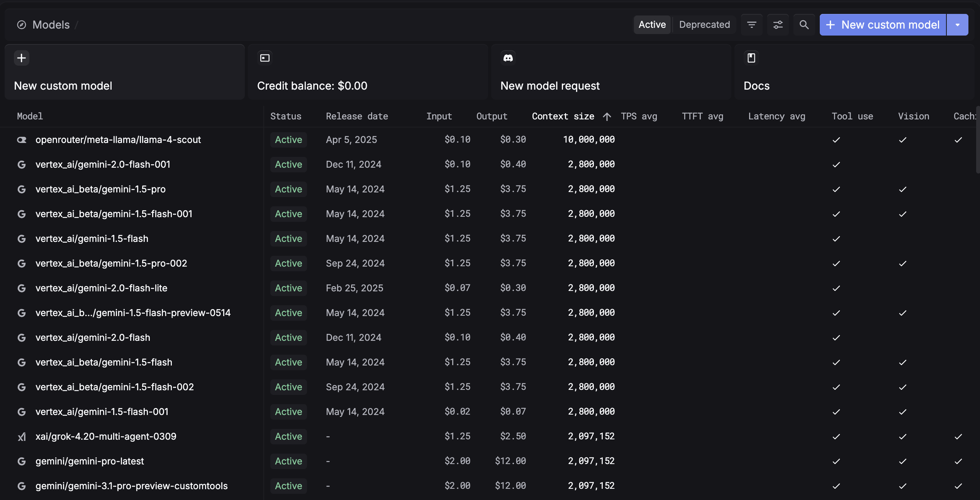
Task: Click the xAI icon beside grok-4.20-multi-agent-0309
Action: click(x=22, y=437)
